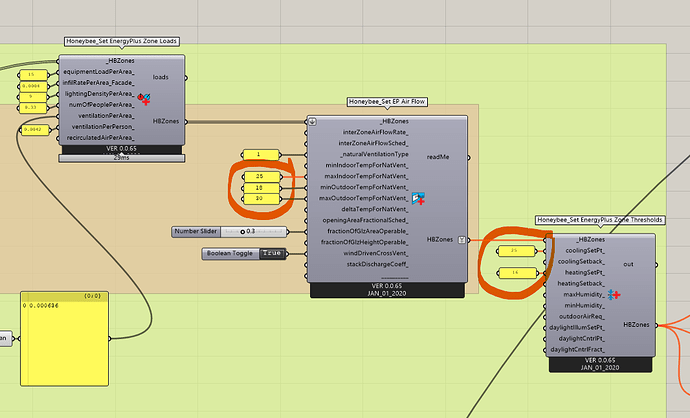Click the minOutdoorTempForNatVent_ input label

click(x=364, y=187)
